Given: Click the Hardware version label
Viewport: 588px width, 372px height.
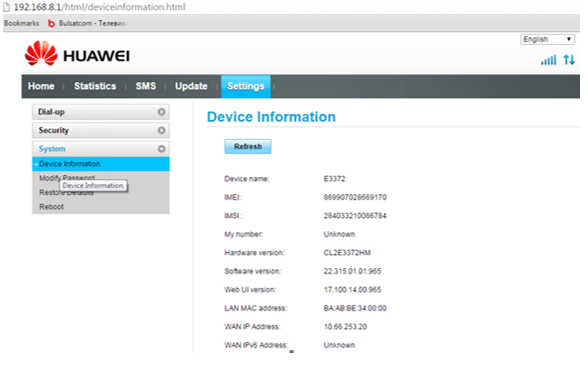Looking at the screenshot, I should pos(254,253).
